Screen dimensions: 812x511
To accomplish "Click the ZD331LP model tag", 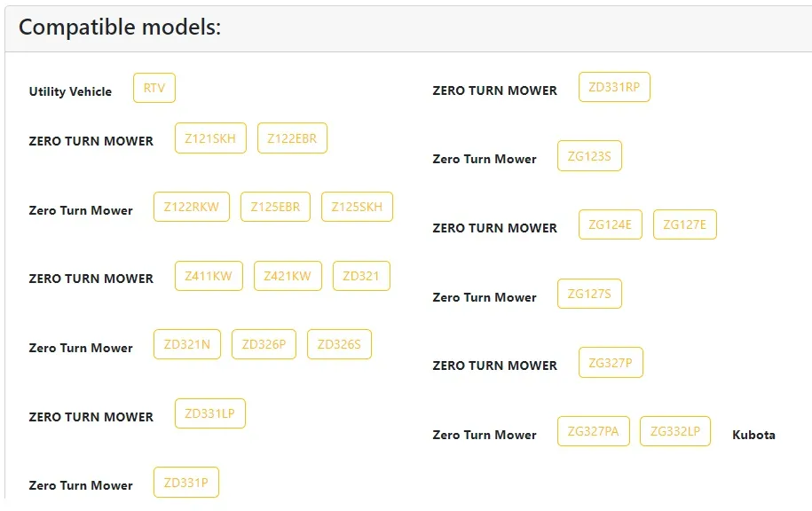I will click(209, 413).
